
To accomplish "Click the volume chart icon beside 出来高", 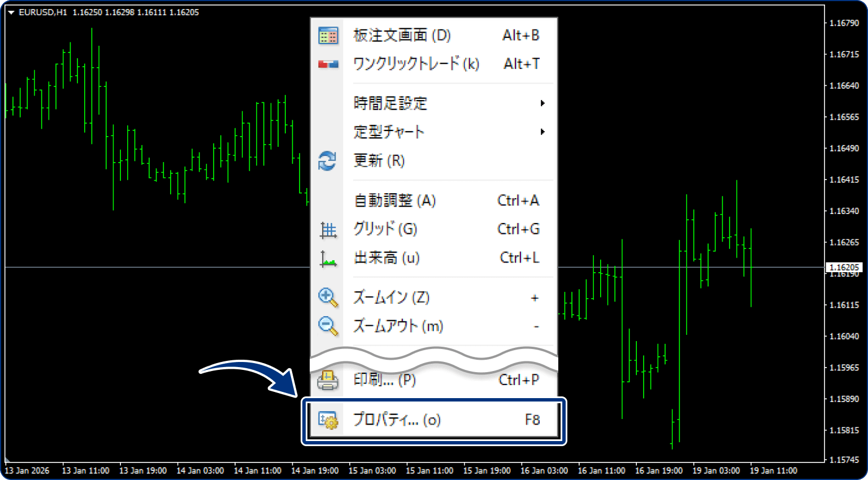I will pos(328,258).
